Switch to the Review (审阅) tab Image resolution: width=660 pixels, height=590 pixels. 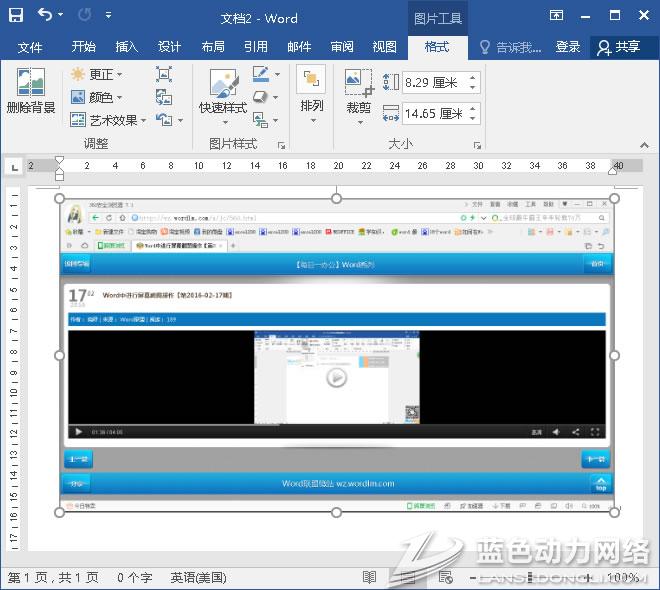point(342,47)
